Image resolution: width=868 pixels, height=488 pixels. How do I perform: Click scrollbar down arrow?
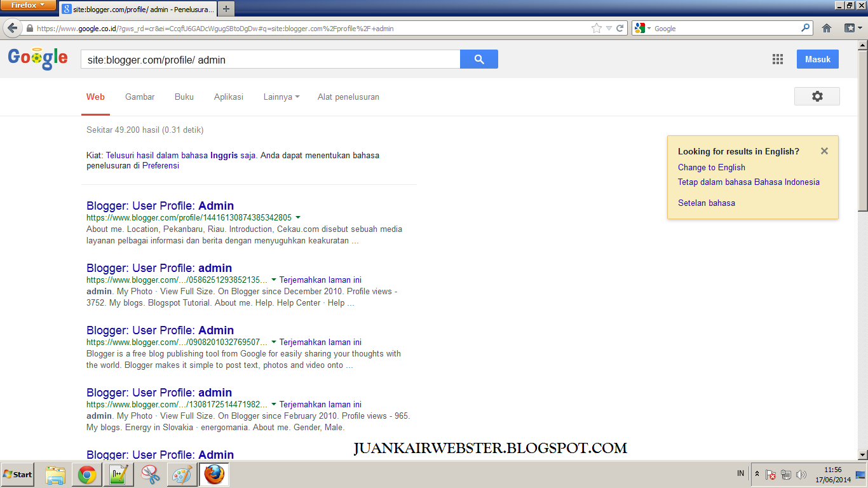click(862, 455)
